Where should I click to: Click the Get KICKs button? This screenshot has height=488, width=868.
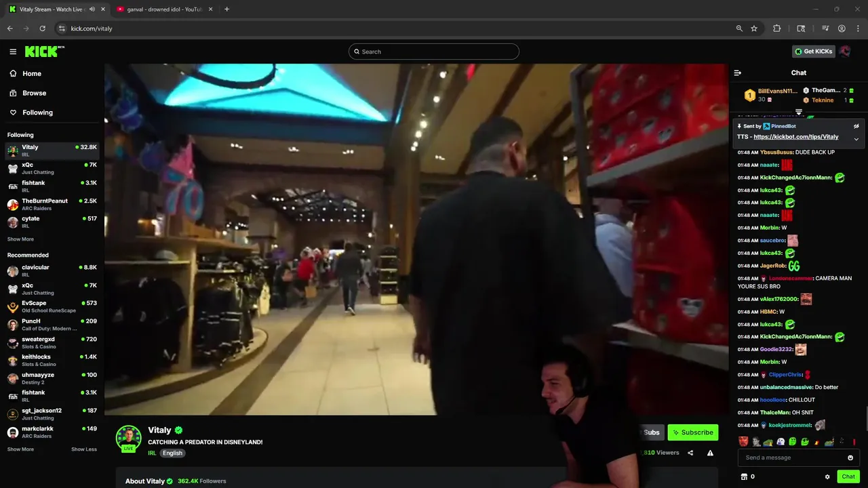tap(813, 52)
